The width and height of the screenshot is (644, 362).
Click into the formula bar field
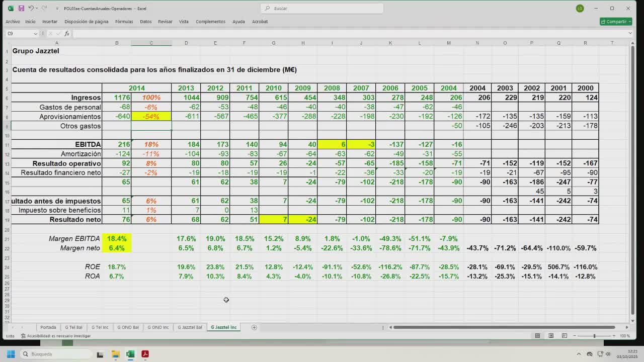point(350,34)
